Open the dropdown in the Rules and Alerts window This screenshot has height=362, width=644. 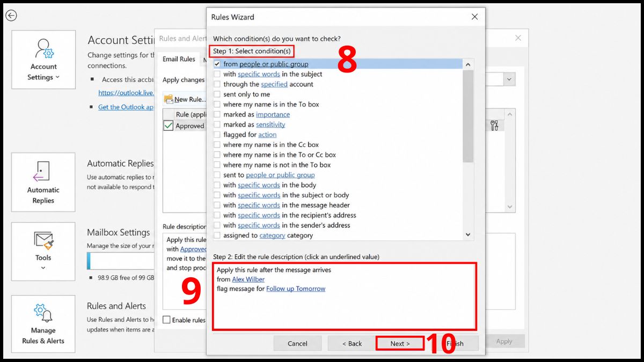(509, 79)
